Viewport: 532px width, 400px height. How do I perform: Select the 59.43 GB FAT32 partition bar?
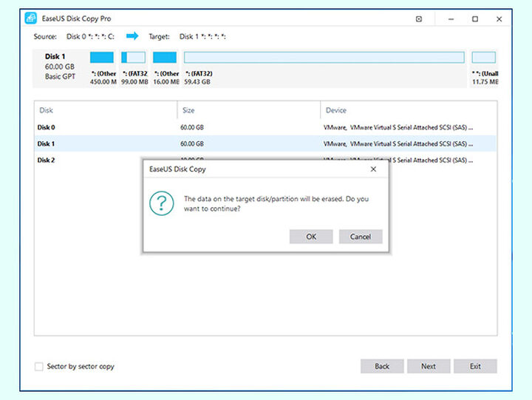(324, 58)
